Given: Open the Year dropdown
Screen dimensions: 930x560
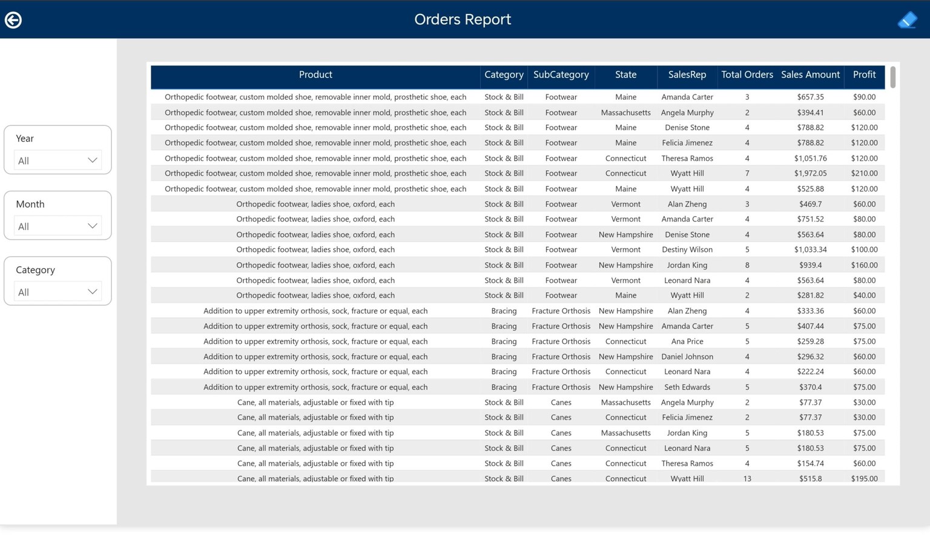Looking at the screenshot, I should 58,160.
